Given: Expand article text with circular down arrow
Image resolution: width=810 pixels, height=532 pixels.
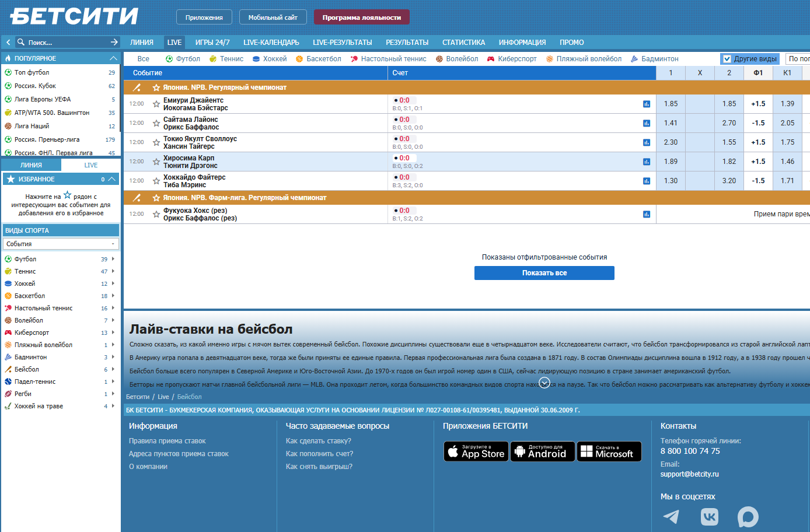Looking at the screenshot, I should pos(544,383).
